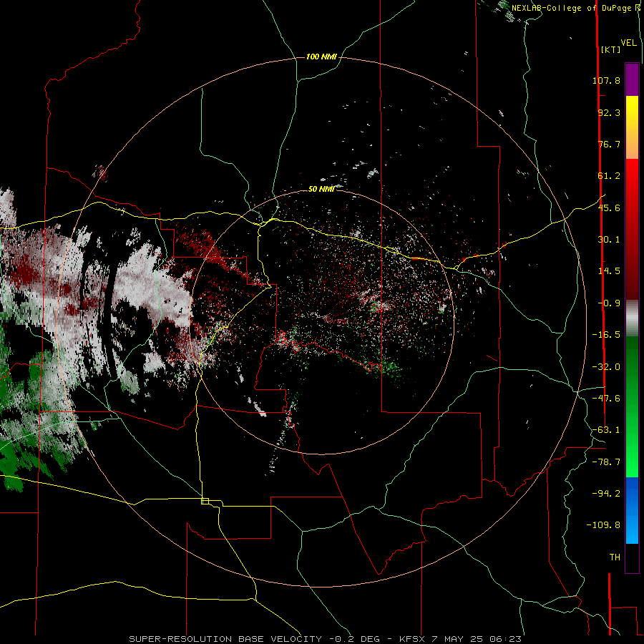644x644 pixels.
Task: Click the 30.1 value on velocity scale
Action: (609, 240)
